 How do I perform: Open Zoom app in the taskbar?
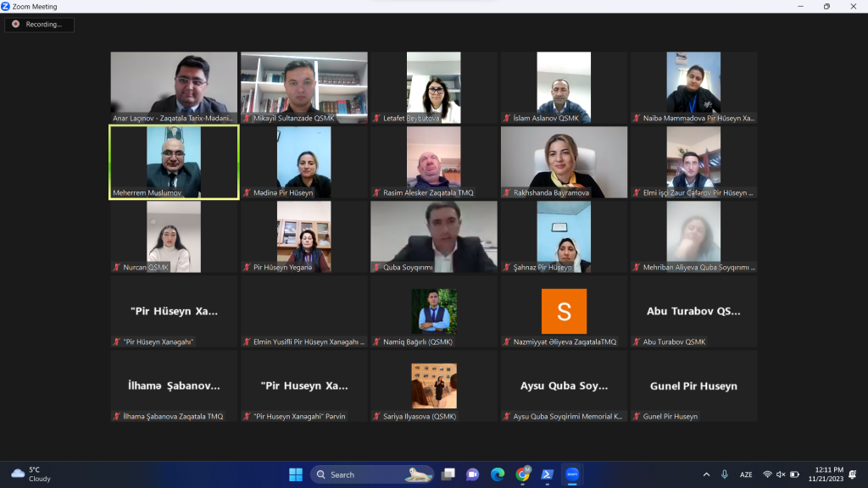pos(572,474)
